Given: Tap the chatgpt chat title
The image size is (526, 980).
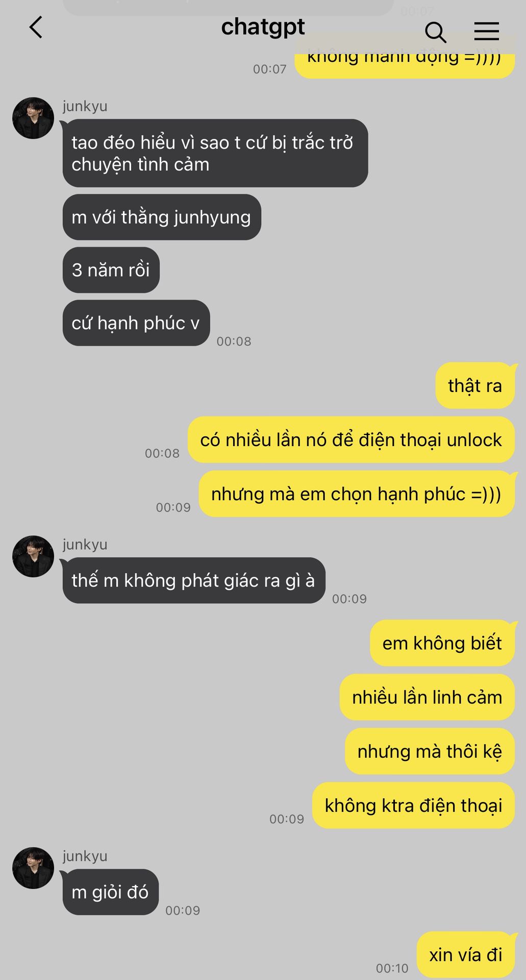Looking at the screenshot, I should [x=263, y=27].
